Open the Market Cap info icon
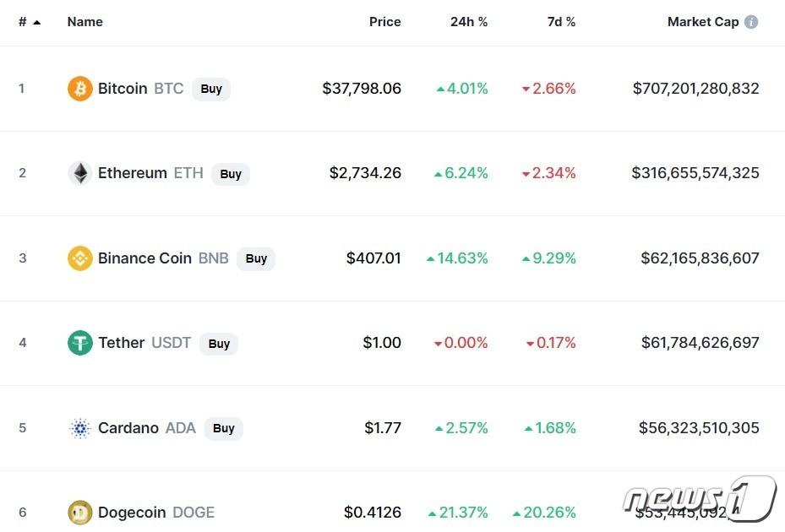 click(x=750, y=22)
